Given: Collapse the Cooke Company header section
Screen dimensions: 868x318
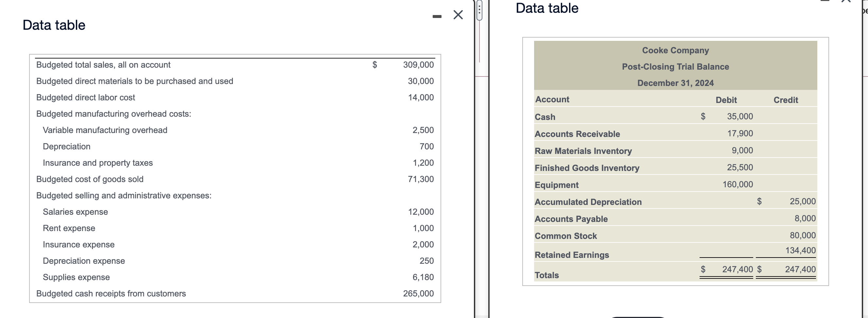Looking at the screenshot, I should click(x=675, y=50).
